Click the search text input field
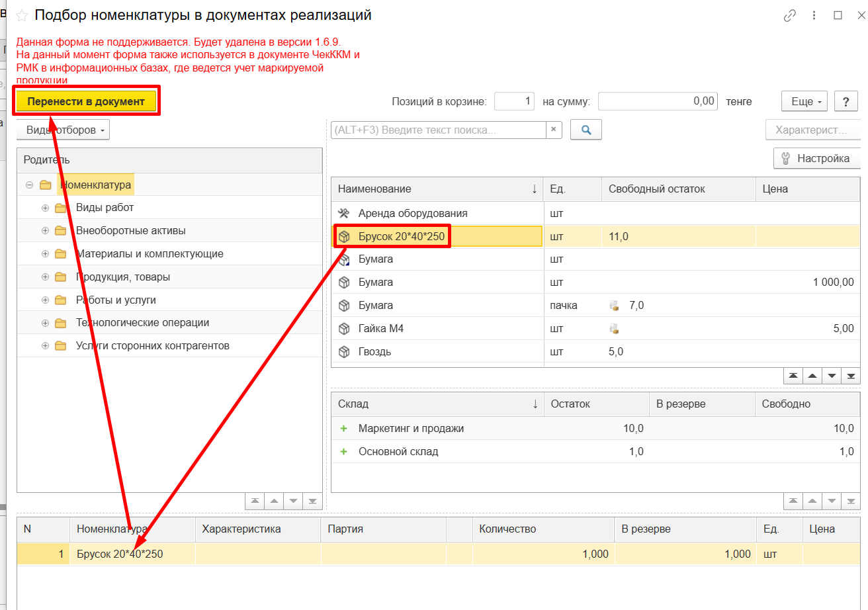The image size is (868, 610). point(438,130)
